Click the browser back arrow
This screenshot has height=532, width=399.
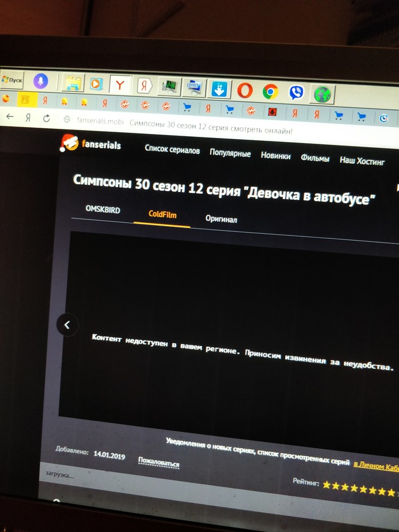point(10,116)
